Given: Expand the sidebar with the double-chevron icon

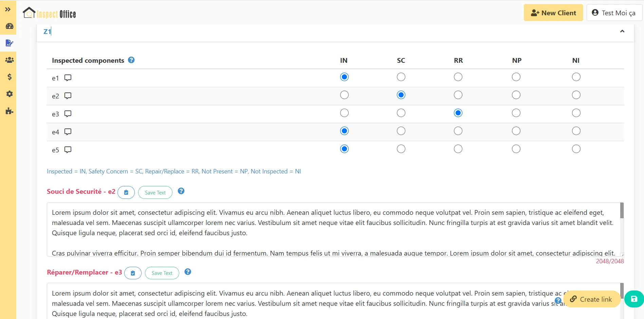Looking at the screenshot, I should pos(8,10).
